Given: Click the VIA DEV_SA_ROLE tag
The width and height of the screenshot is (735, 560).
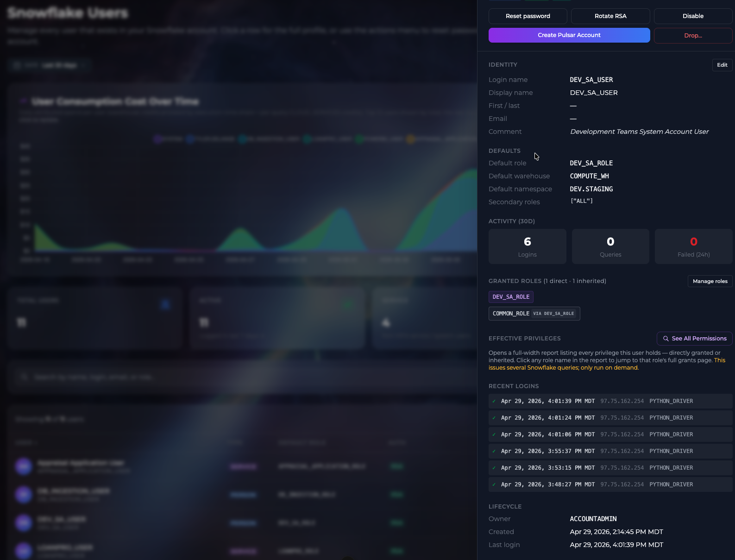Looking at the screenshot, I should pyautogui.click(x=553, y=314).
